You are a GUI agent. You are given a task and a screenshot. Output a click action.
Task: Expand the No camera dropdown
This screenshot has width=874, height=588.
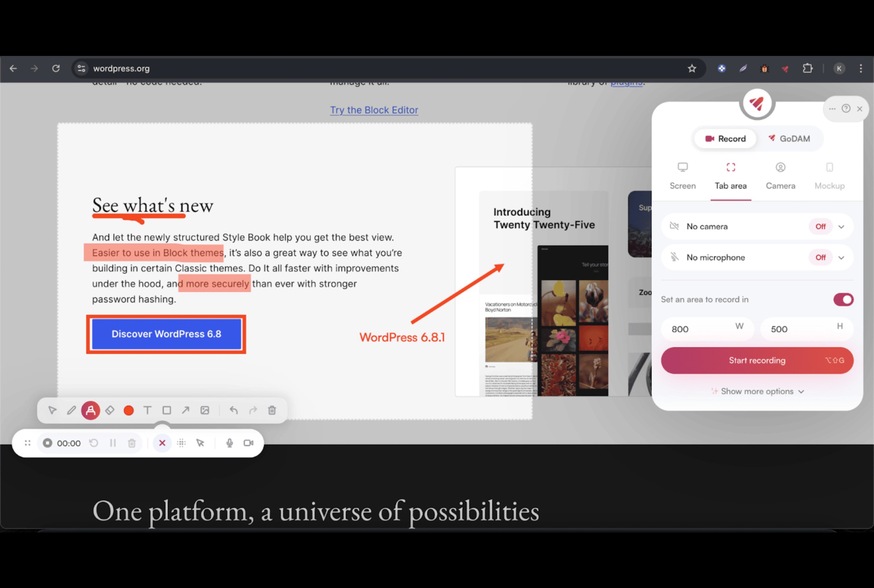841,226
